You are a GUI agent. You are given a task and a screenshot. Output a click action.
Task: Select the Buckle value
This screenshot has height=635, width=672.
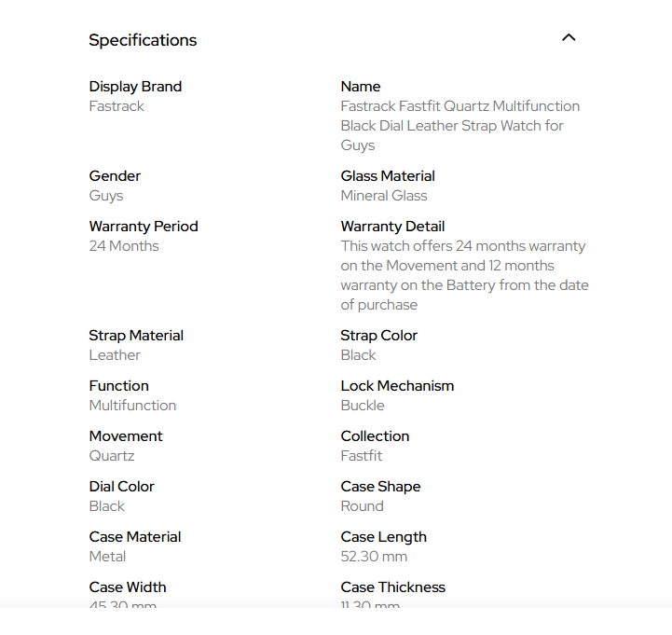tap(363, 406)
